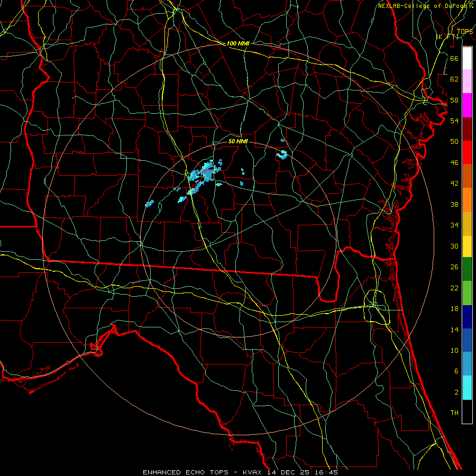Viewport: 476px width, 476px height.
Task: Click the "K FT" units label
Action: click(447, 36)
